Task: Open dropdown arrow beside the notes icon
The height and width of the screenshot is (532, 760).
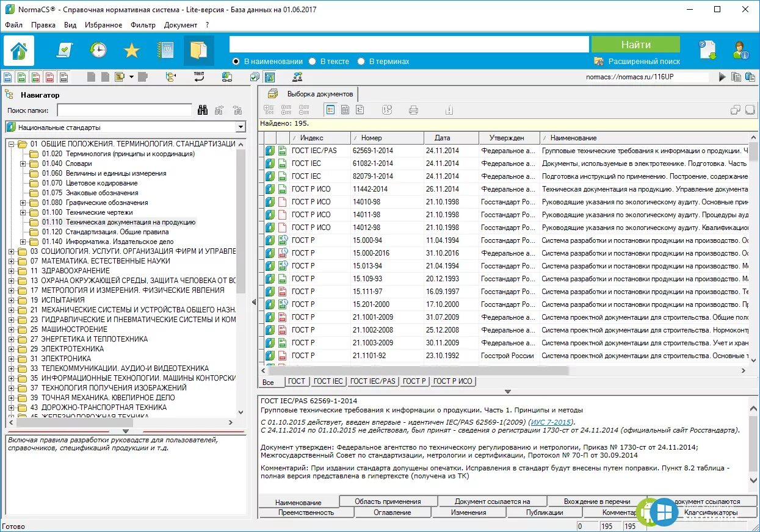Action: tap(132, 77)
